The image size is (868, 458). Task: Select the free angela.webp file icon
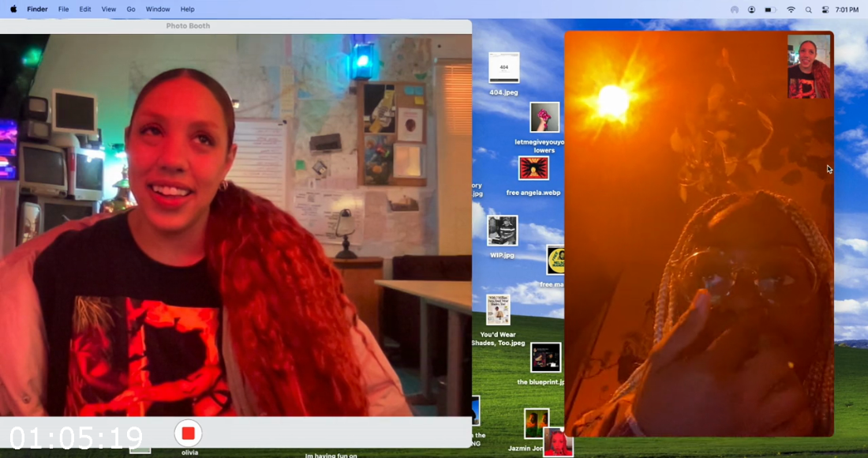(x=533, y=168)
